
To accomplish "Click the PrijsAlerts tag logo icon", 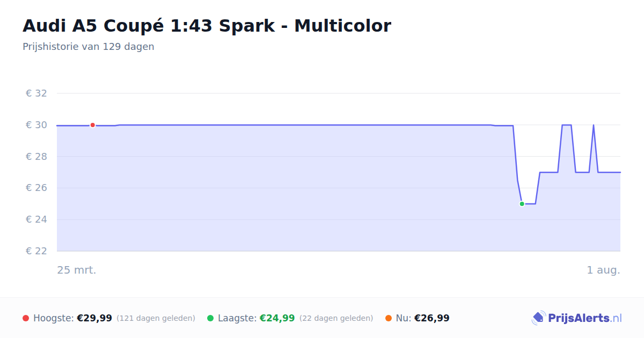I will 538,318.
